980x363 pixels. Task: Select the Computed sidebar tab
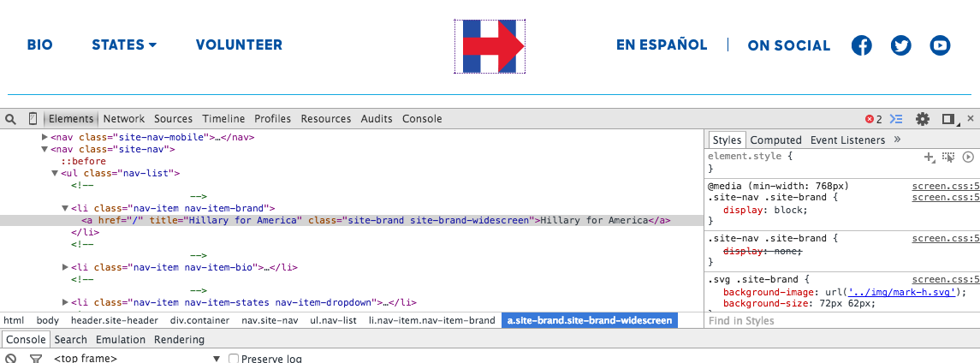pyautogui.click(x=775, y=140)
